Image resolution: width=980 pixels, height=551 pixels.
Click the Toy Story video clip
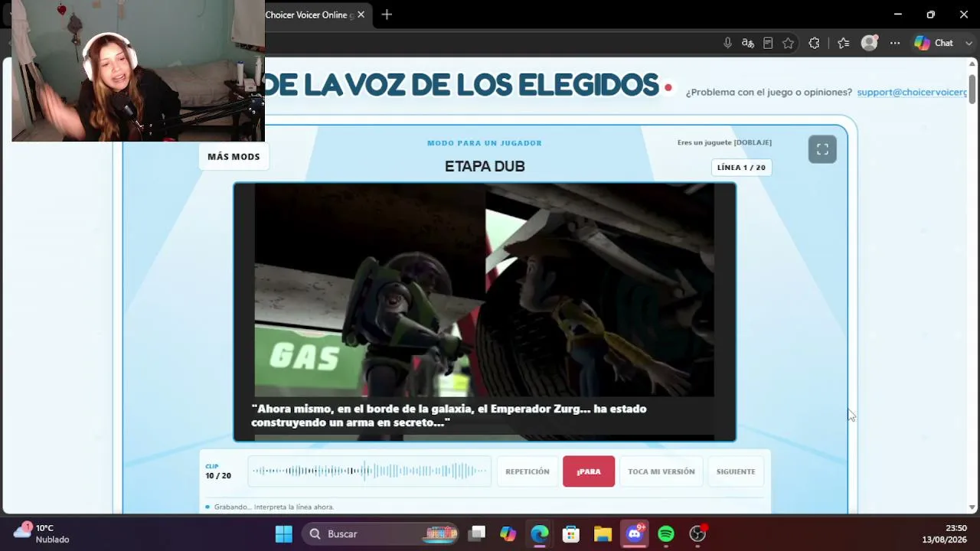coord(485,312)
